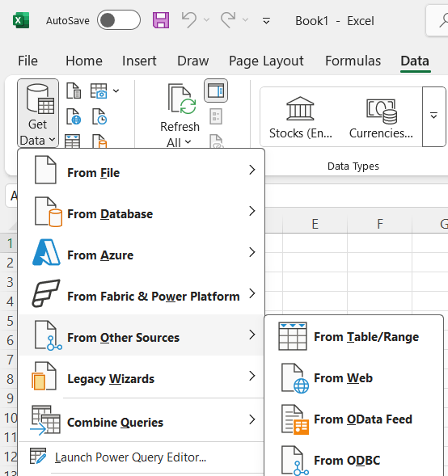Toggle the Queries & Connections pane button
448x476 pixels.
(216, 91)
